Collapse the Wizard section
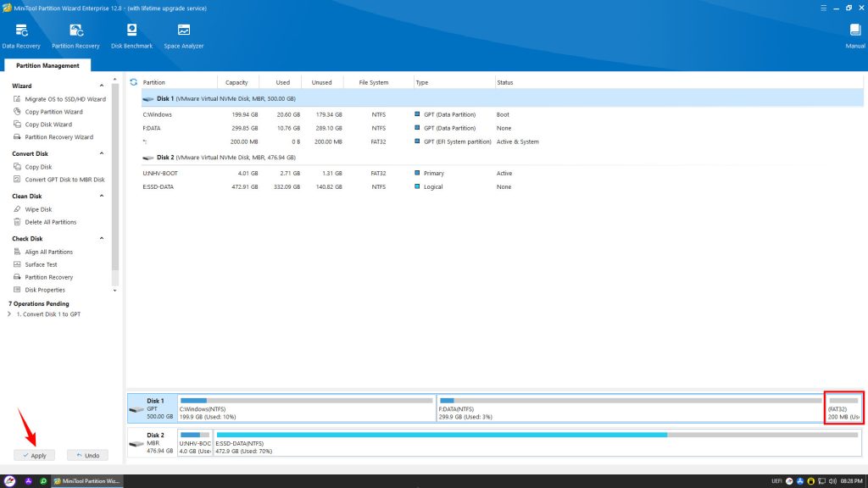Image resolution: width=868 pixels, height=488 pixels. coord(102,86)
